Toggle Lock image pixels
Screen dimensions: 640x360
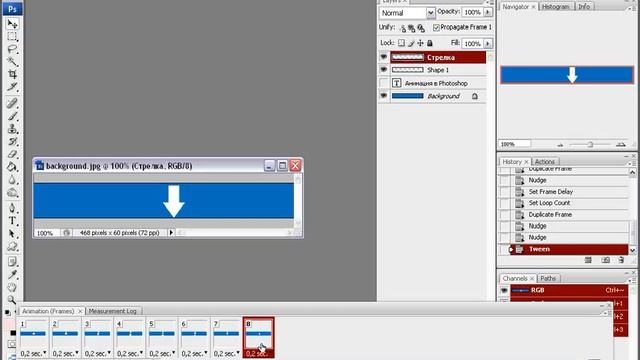411,43
